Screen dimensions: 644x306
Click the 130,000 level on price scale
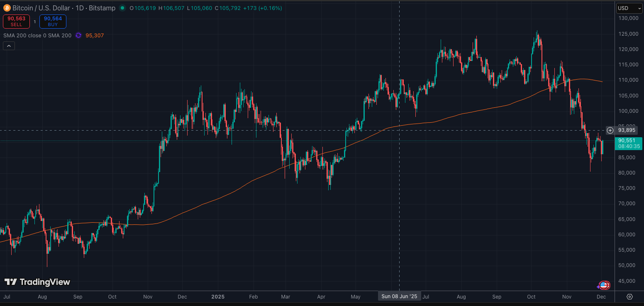[628, 18]
